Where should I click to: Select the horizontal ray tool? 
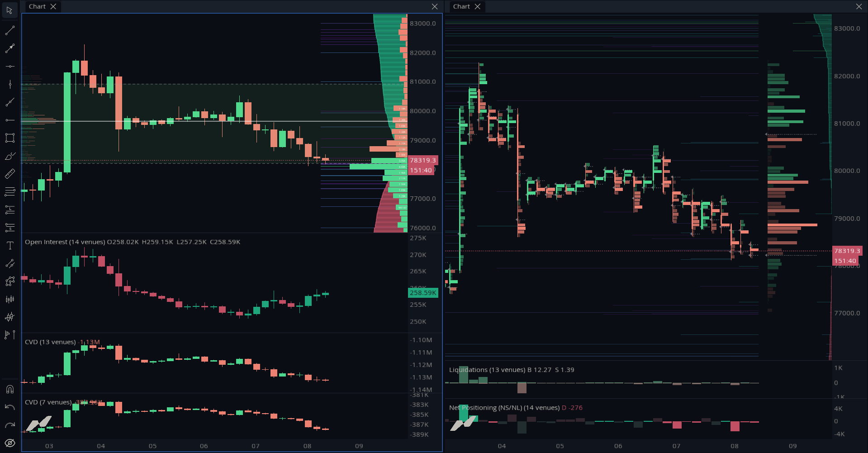pyautogui.click(x=9, y=120)
